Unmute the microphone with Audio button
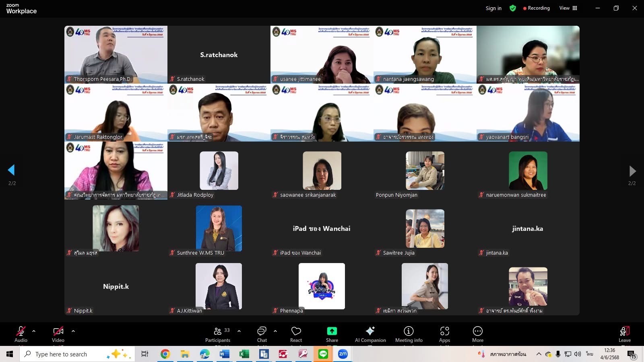Image resolution: width=644 pixels, height=362 pixels. pos(21,334)
